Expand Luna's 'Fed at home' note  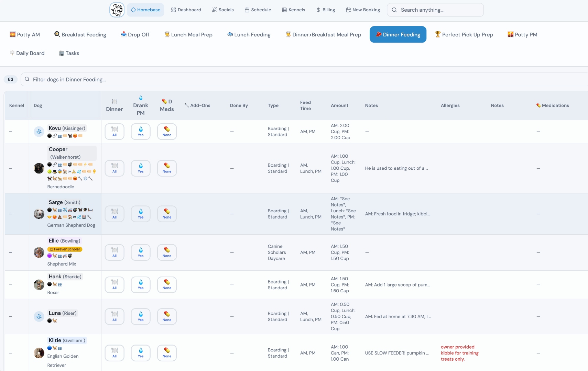398,316
